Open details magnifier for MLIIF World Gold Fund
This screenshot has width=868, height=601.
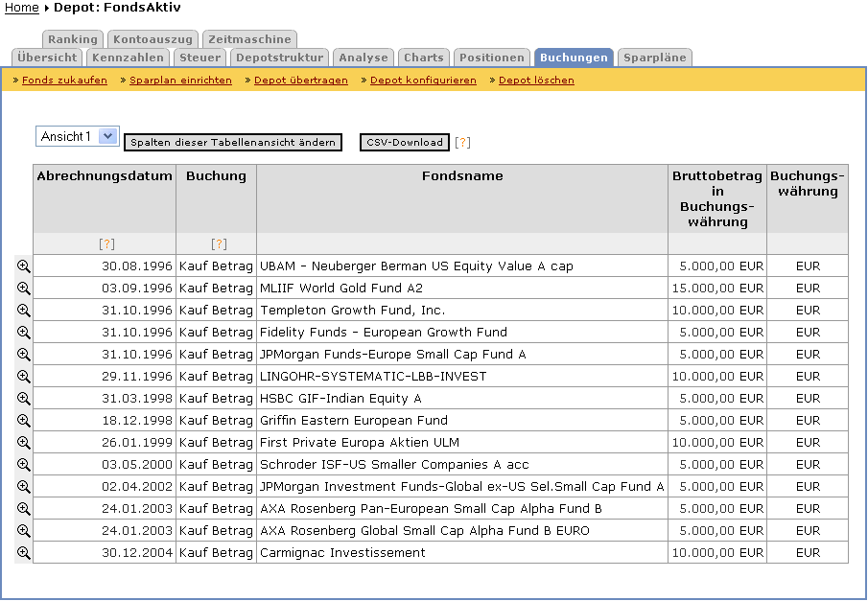24,289
